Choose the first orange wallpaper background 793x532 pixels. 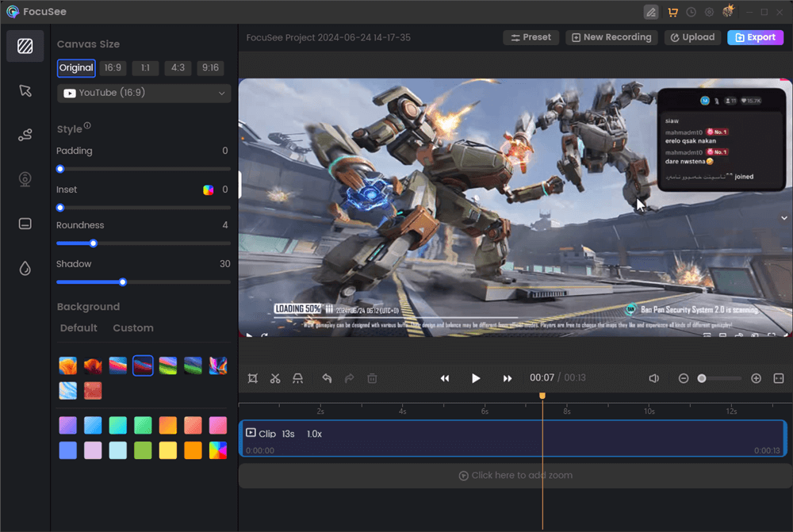(x=67, y=366)
